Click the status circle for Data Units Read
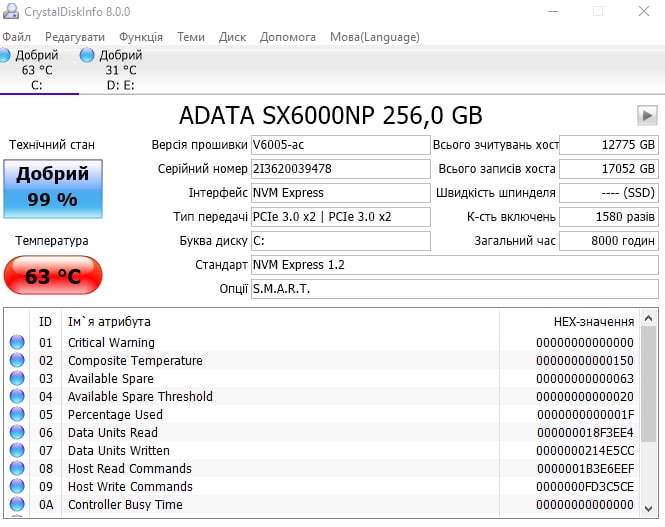Viewport: 665px width, 527px height. tap(17, 432)
